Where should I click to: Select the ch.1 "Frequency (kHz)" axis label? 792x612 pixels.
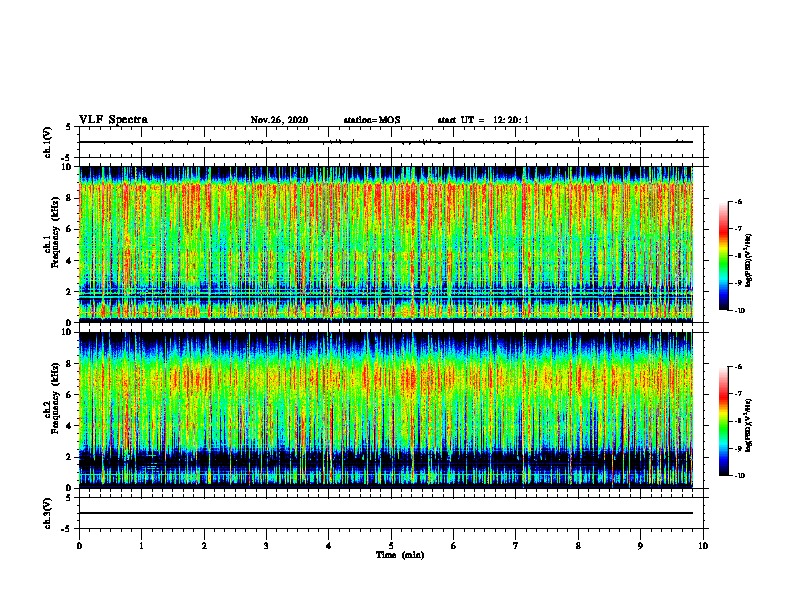click(55, 233)
